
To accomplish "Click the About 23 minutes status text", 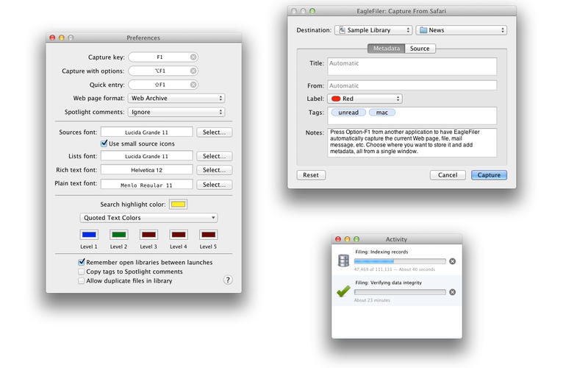I will click(x=372, y=300).
